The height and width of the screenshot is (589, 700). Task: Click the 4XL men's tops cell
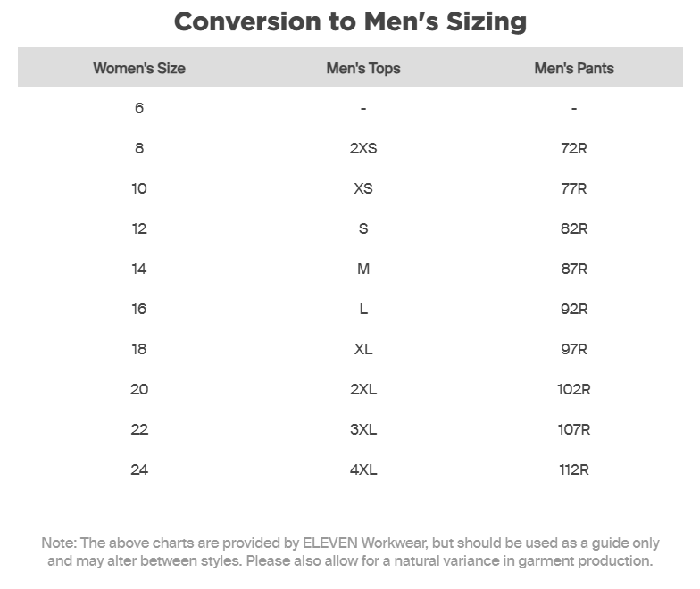tap(363, 469)
